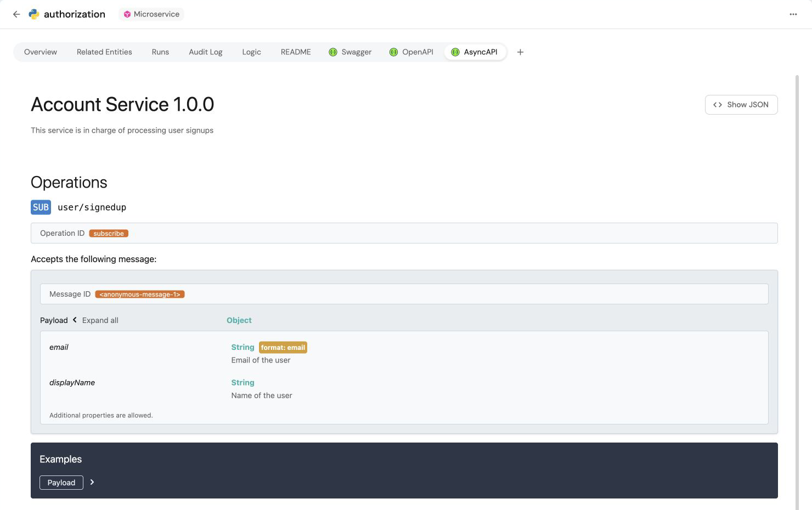The width and height of the screenshot is (812, 510).
Task: Click 'Additional properties are allowed.' note
Action: (x=101, y=415)
